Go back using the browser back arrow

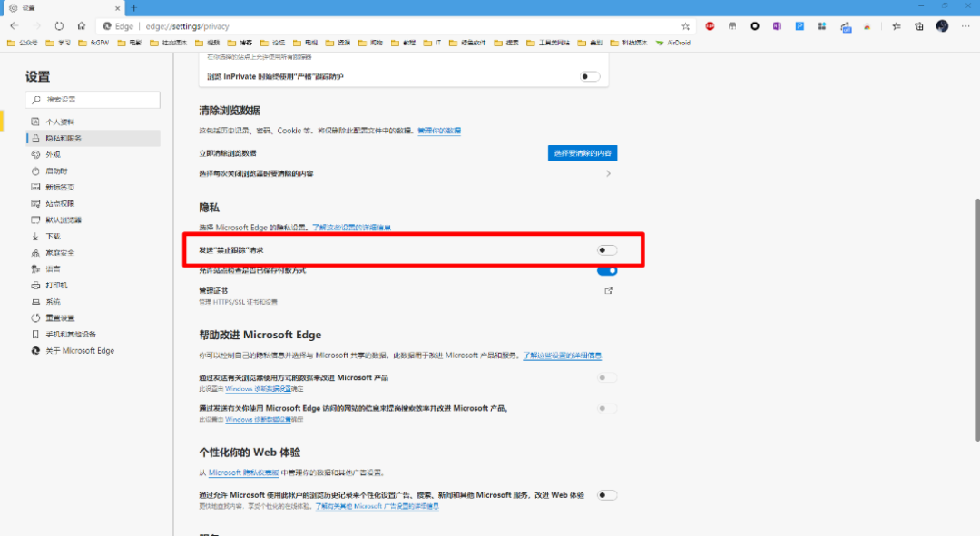[x=15, y=26]
